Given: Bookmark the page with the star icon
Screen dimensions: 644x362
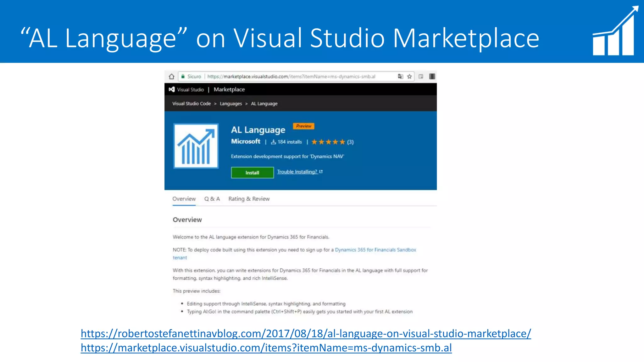Looking at the screenshot, I should point(409,76).
